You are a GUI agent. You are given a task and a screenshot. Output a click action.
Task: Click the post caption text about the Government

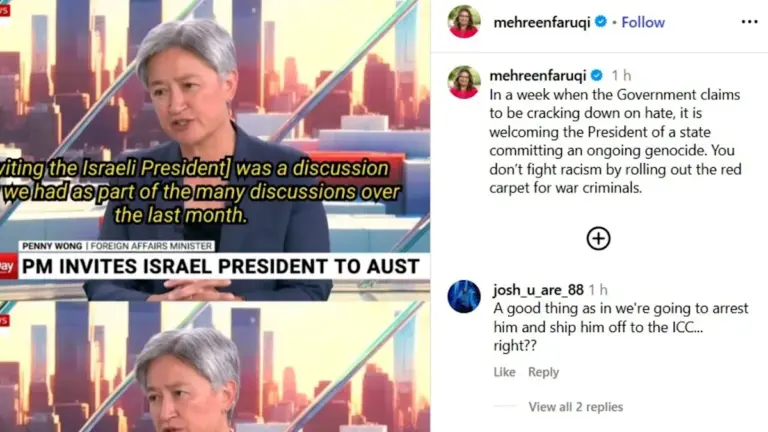615,141
